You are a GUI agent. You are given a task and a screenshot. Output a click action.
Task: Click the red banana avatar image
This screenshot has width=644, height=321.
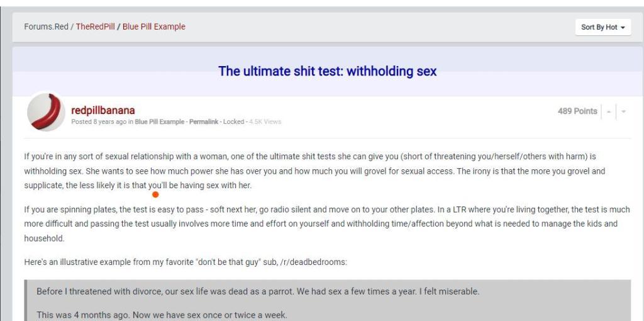tap(46, 113)
